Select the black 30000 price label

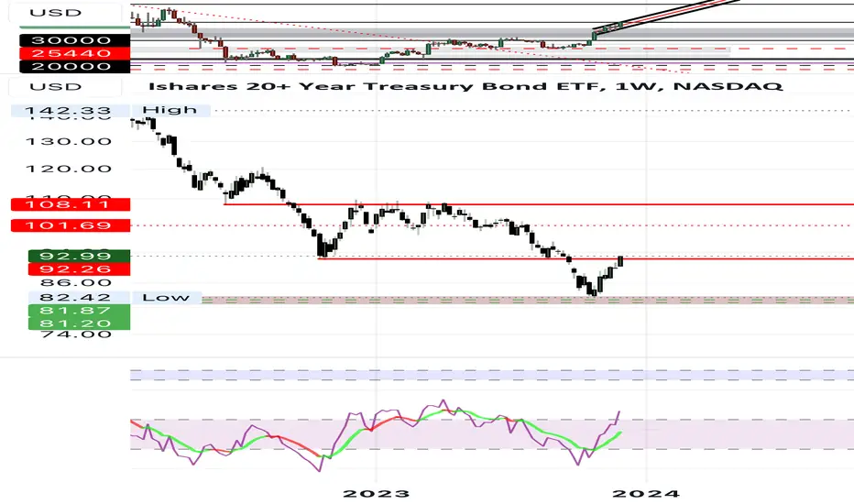click(x=74, y=40)
